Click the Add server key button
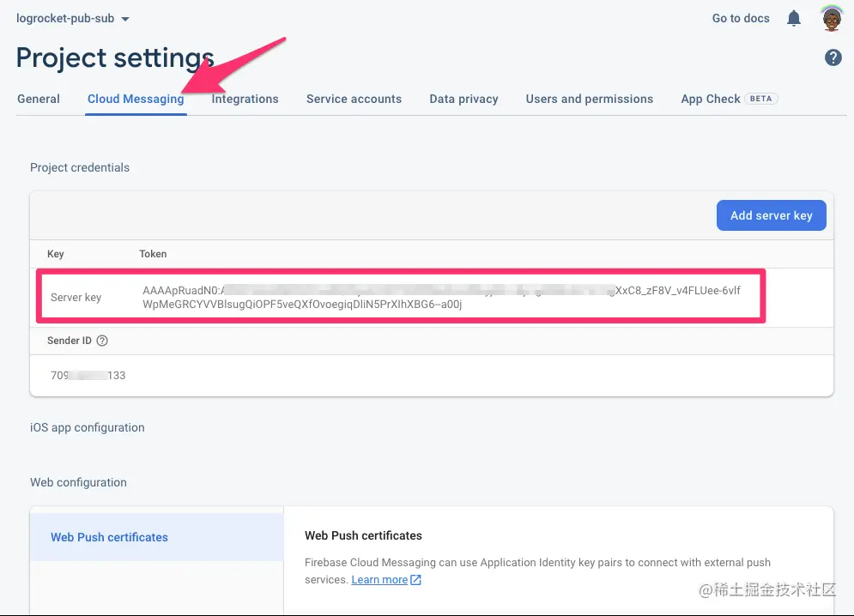Image resolution: width=854 pixels, height=616 pixels. [x=771, y=215]
